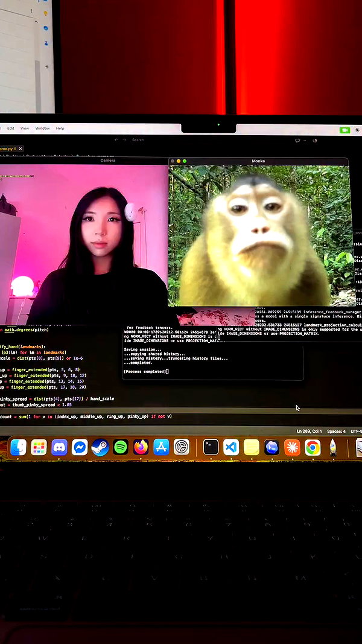362x644 pixels.
Task: Open the Window menu
Action: tap(42, 129)
